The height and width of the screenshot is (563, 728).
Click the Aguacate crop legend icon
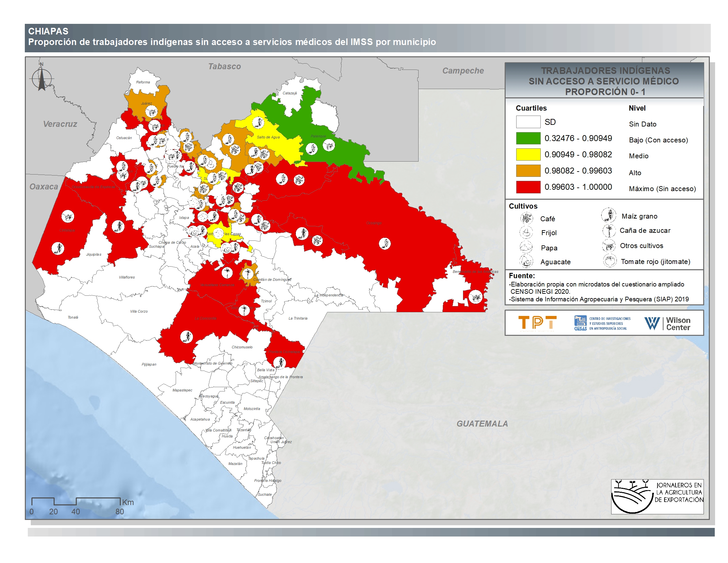(x=526, y=261)
